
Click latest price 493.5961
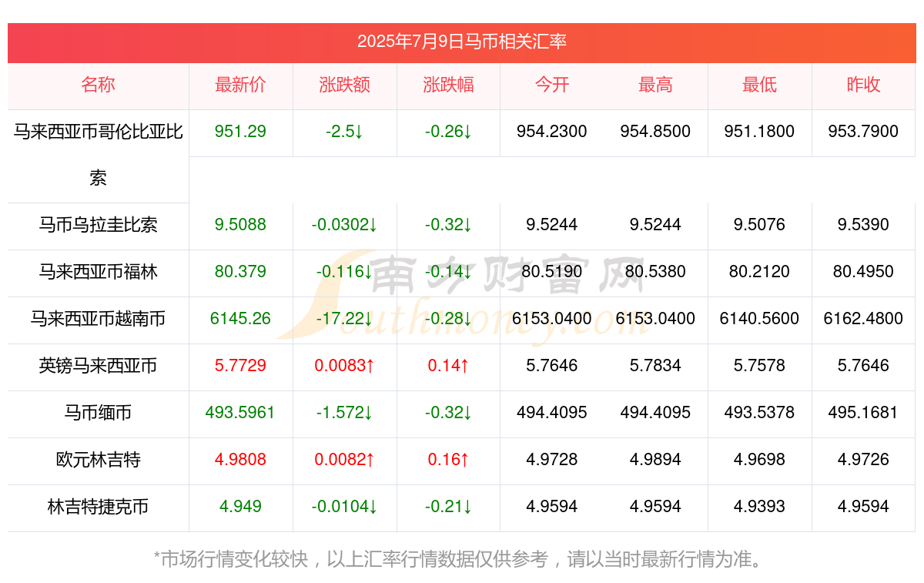241,413
